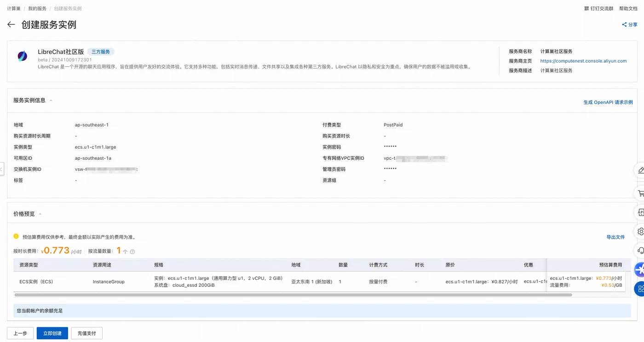This screenshot has height=342, width=644.
Task: Click the PostPaid payment type value
Action: (x=393, y=125)
